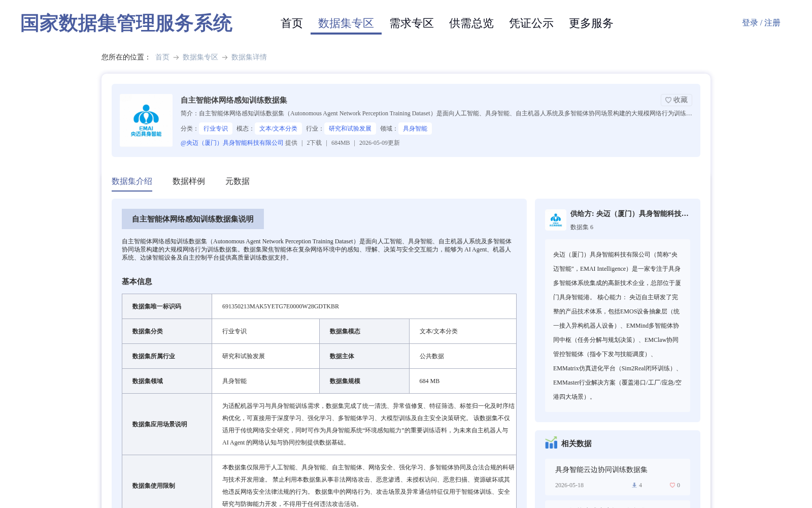
Task: Click the dataset title 自主智能体网络感知训练数据集
Action: point(234,100)
